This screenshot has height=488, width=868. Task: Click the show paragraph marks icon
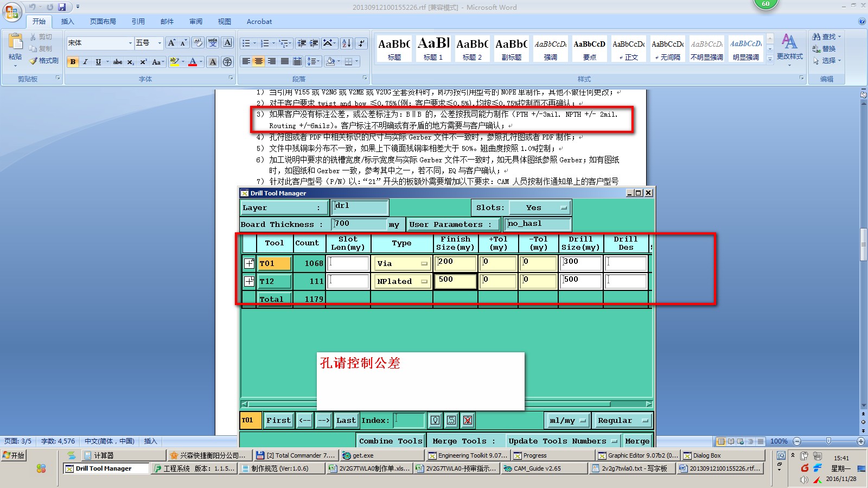pyautogui.click(x=362, y=43)
